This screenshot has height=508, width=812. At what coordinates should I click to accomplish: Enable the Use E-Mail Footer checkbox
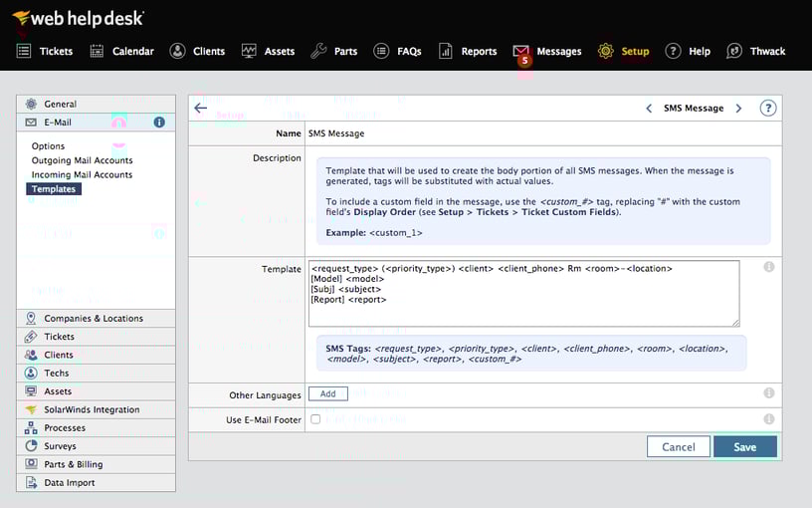[x=315, y=419]
